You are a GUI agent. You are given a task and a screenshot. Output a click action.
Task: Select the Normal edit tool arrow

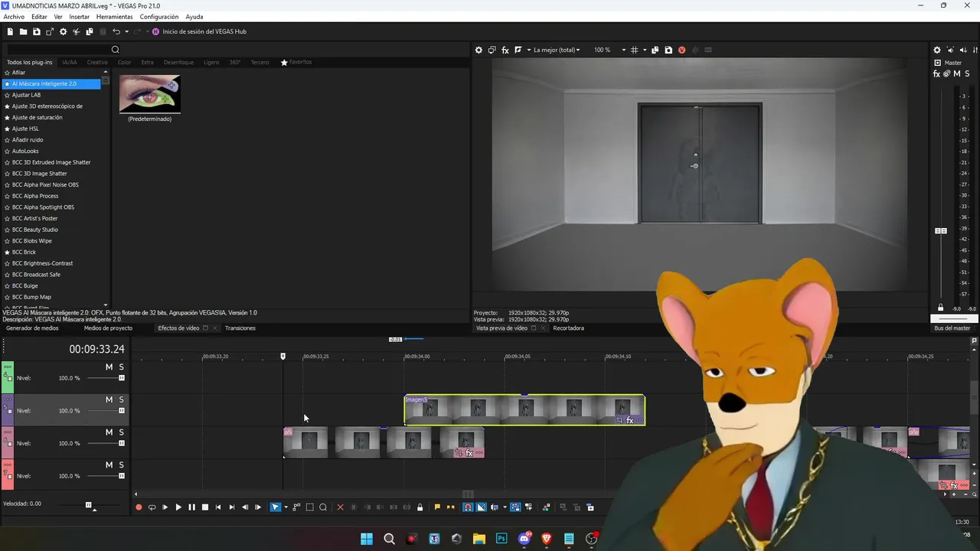click(x=276, y=507)
